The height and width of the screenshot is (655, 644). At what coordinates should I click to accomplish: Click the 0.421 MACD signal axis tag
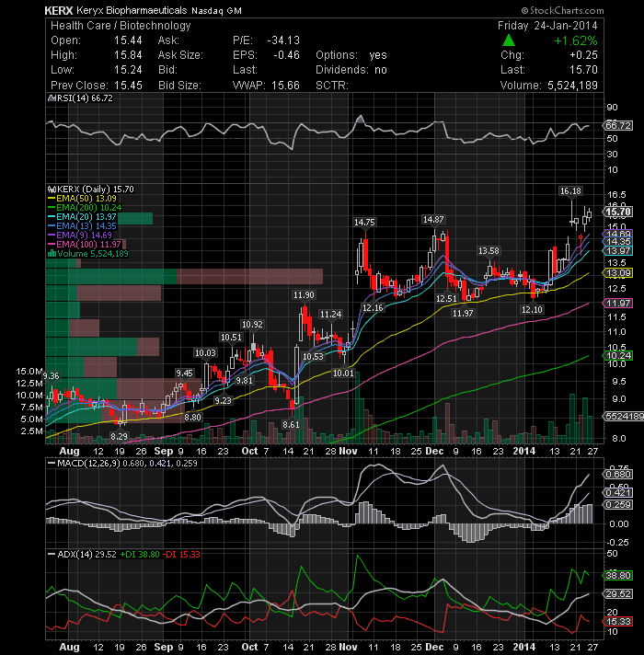(618, 492)
